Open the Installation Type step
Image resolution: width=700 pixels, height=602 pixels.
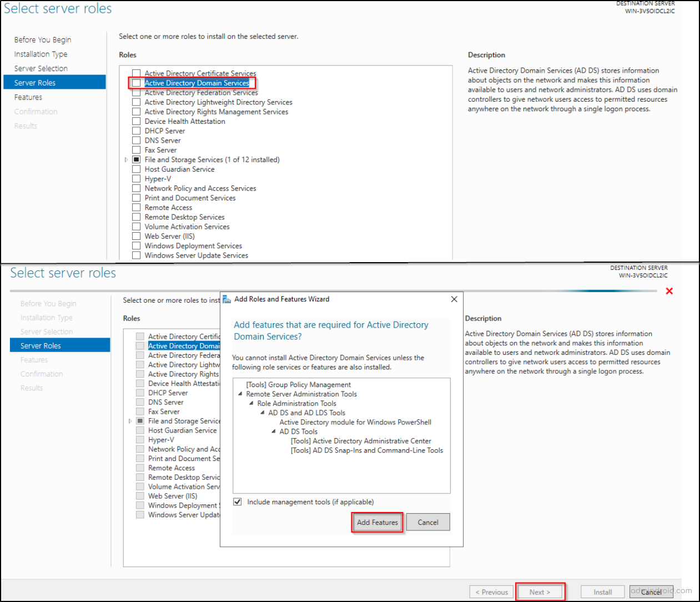[x=41, y=54]
